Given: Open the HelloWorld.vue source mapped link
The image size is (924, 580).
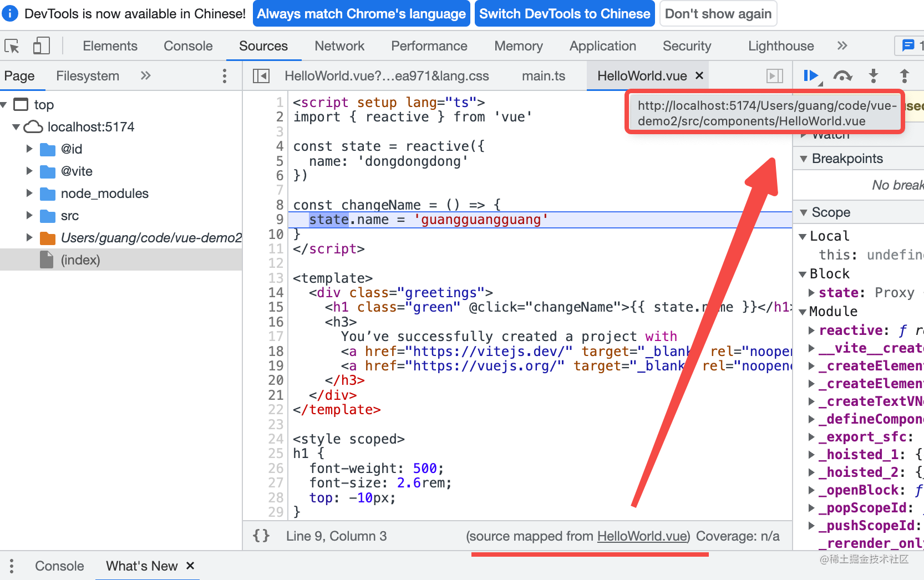Looking at the screenshot, I should click(x=642, y=536).
